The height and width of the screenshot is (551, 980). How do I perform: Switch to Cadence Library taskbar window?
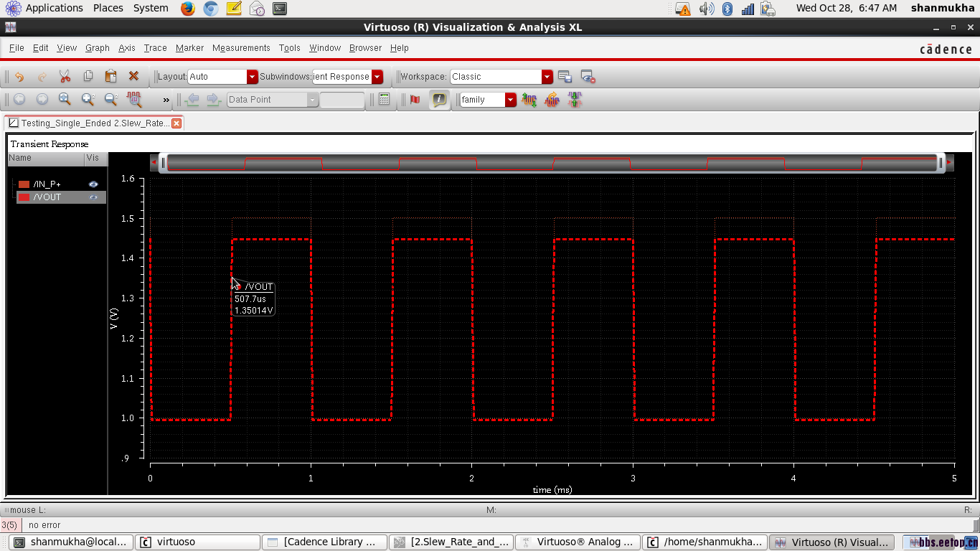(323, 542)
